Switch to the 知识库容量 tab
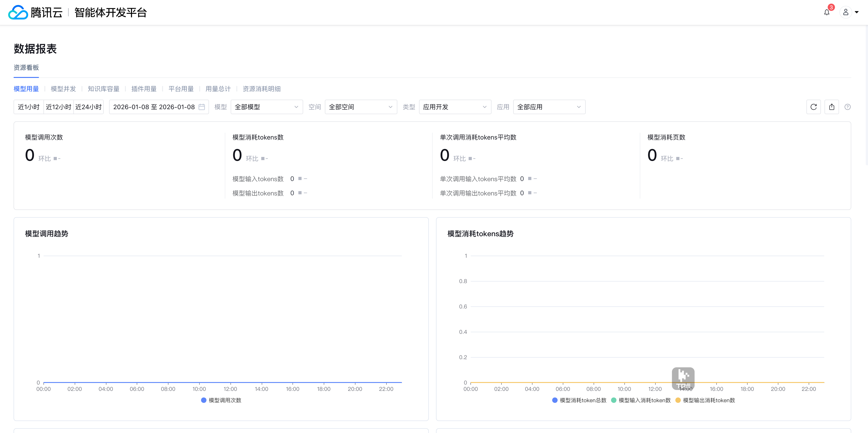The image size is (868, 433). pyautogui.click(x=103, y=89)
